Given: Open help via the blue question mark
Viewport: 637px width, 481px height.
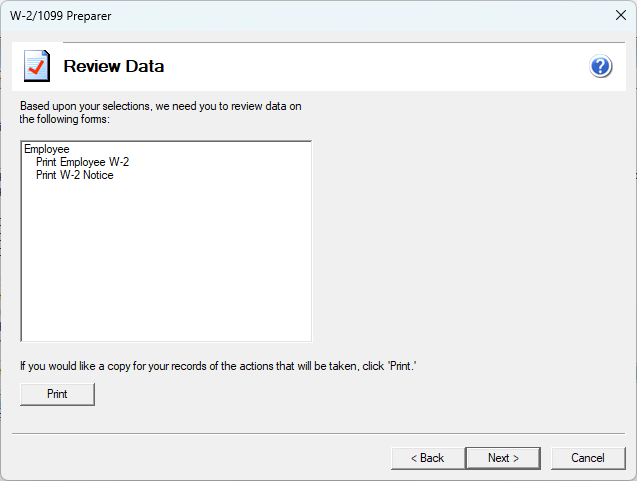Looking at the screenshot, I should [x=601, y=67].
